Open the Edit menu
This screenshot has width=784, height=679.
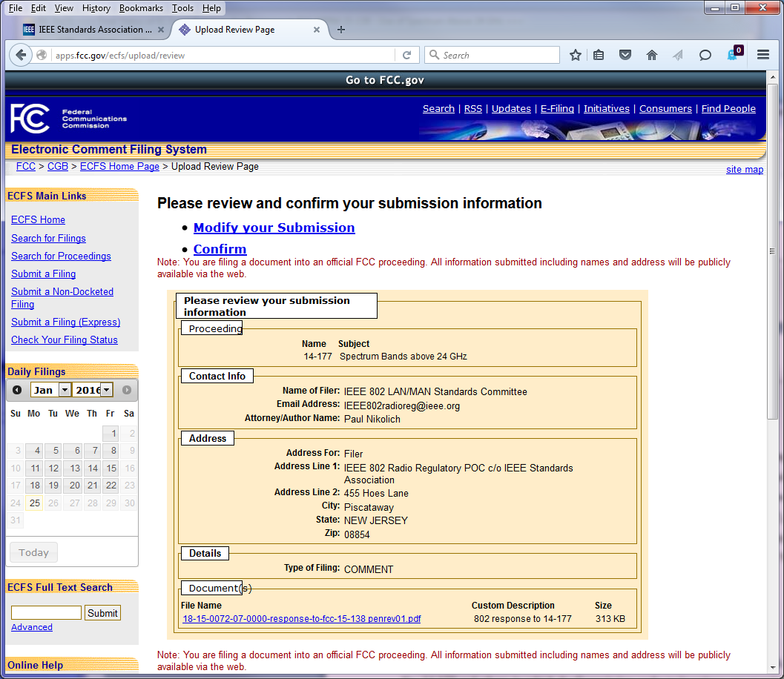coord(39,8)
